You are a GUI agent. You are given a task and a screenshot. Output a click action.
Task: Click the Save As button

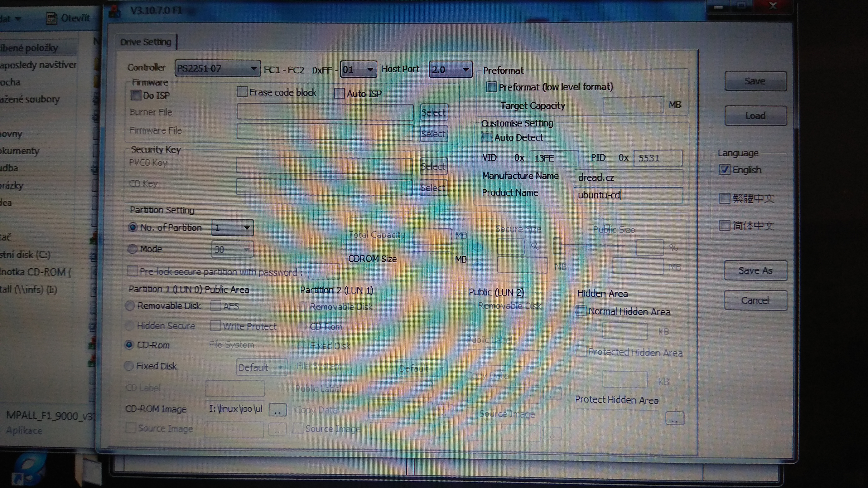pos(756,270)
